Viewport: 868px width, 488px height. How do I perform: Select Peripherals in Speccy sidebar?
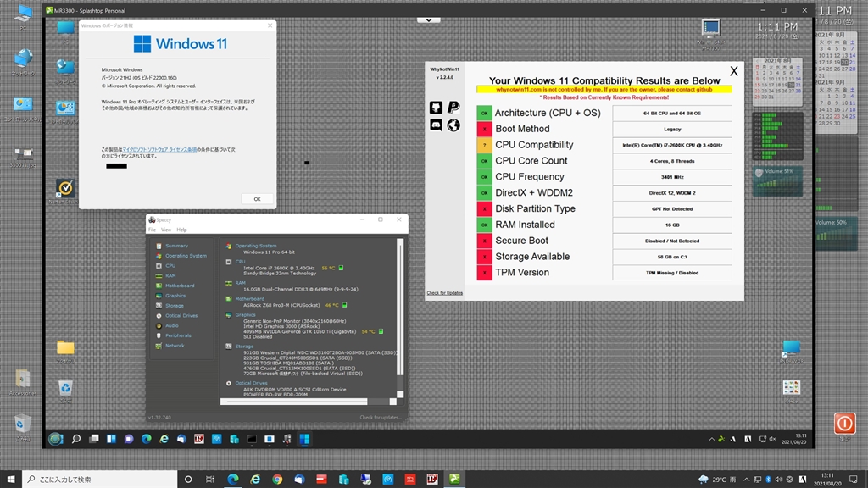coord(178,335)
